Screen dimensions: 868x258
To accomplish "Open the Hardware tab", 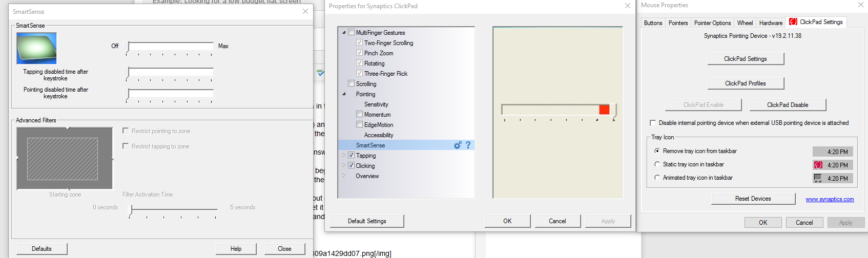I will coord(771,23).
